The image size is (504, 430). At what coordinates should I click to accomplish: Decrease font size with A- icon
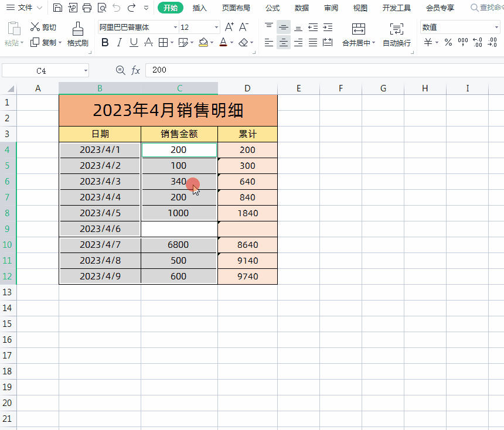(x=244, y=27)
